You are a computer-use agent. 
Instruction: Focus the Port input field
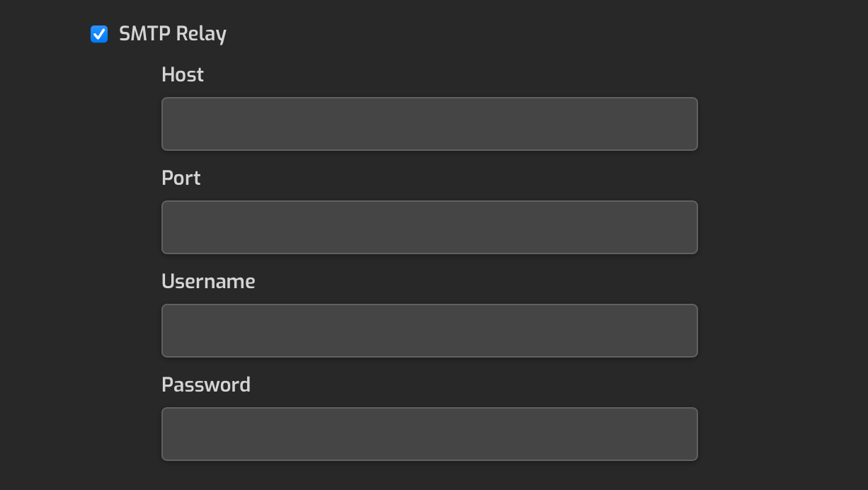coord(430,227)
